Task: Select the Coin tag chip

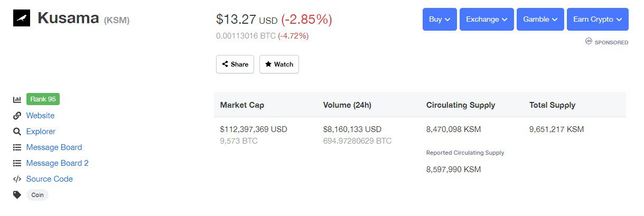Action: pos(38,195)
